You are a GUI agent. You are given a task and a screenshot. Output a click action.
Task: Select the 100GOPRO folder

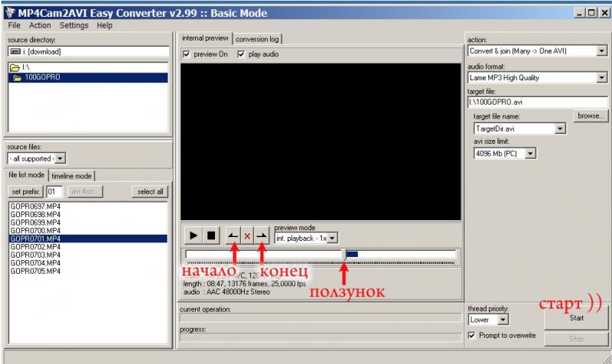coord(88,77)
